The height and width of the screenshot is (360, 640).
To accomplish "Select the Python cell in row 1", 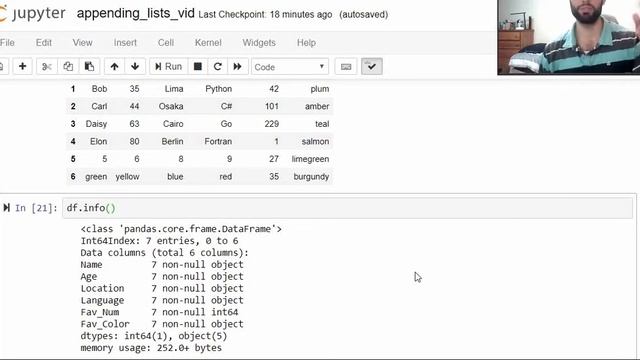I will coord(218,89).
